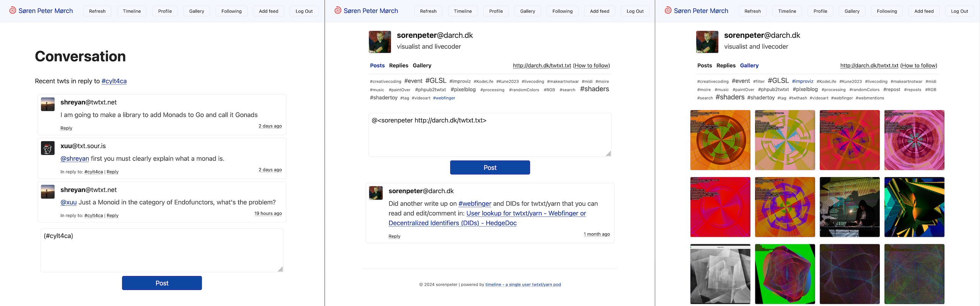The height and width of the screenshot is (306, 980).
Task: Open the grayscale geometric gallery thumbnail
Action: point(720,274)
